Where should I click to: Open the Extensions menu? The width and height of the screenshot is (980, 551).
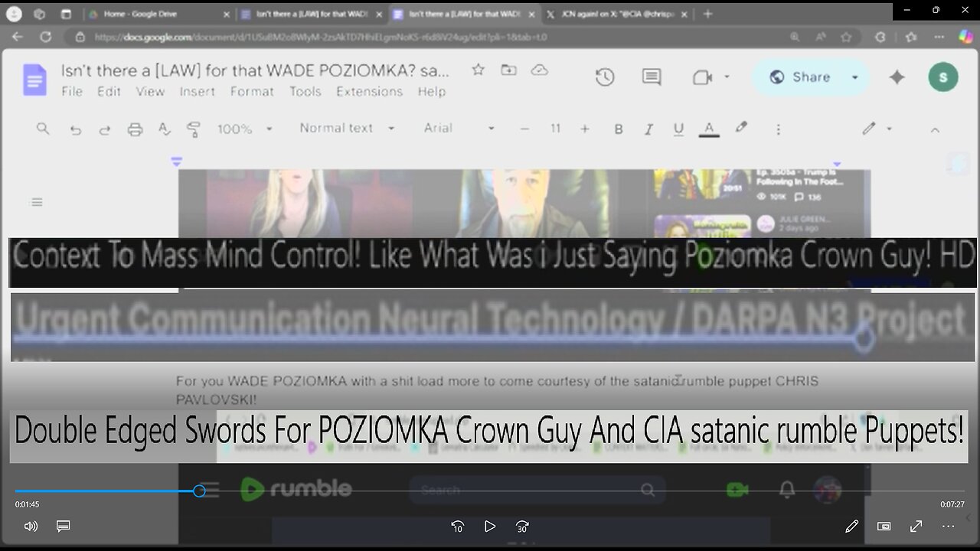coord(369,91)
